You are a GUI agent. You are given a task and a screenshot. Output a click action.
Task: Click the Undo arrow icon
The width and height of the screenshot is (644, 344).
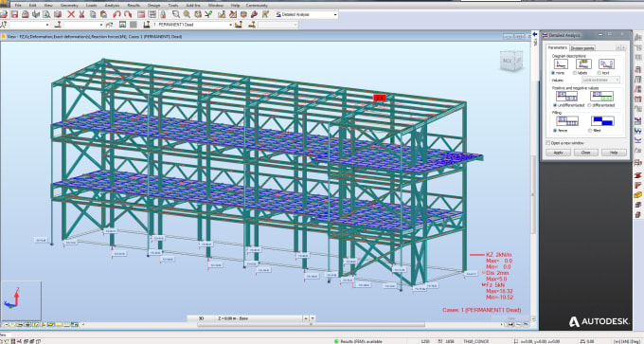point(116,14)
